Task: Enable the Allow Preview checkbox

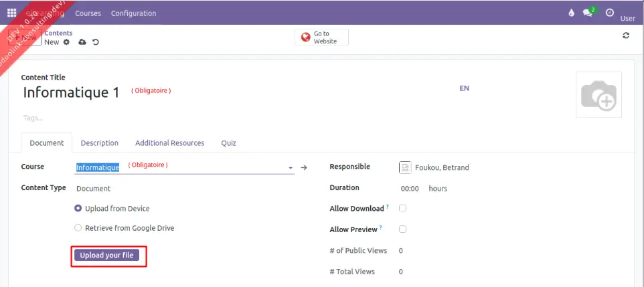Action: click(x=402, y=229)
